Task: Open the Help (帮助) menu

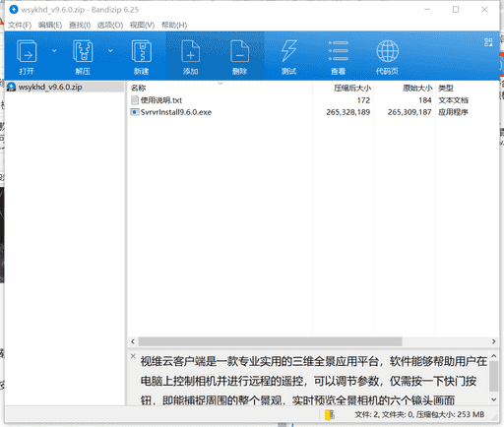Action: [x=174, y=26]
